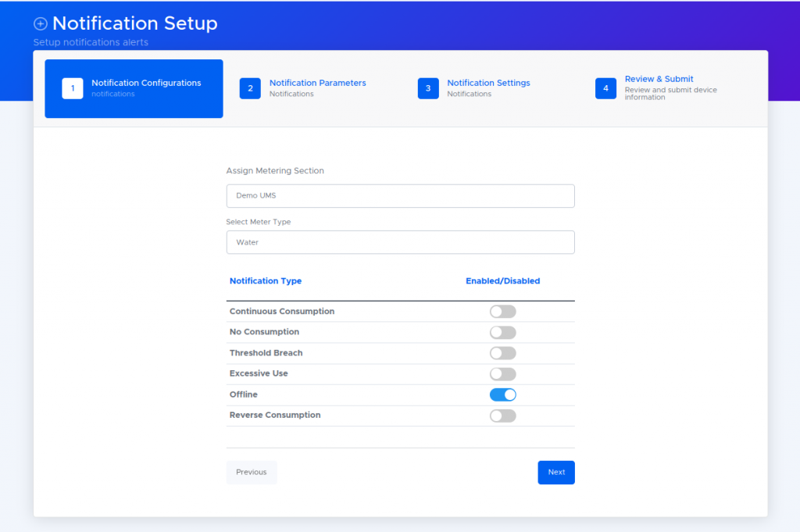Click the step 2 numbered square icon

(250, 88)
